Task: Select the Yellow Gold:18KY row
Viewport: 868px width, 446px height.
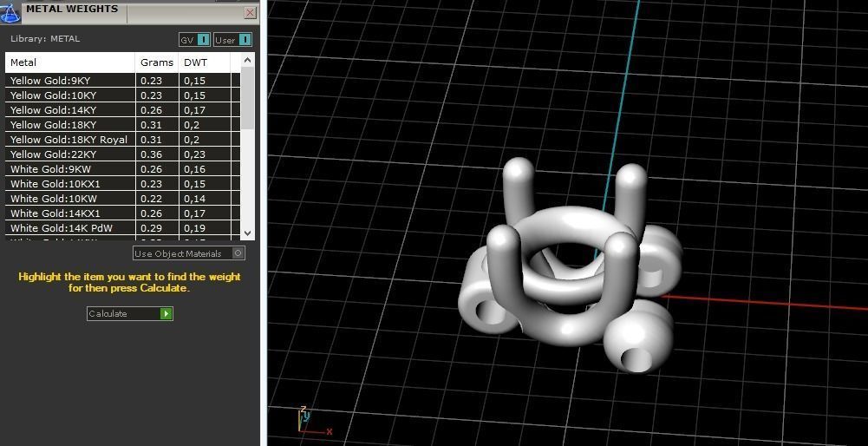Action: (123, 125)
